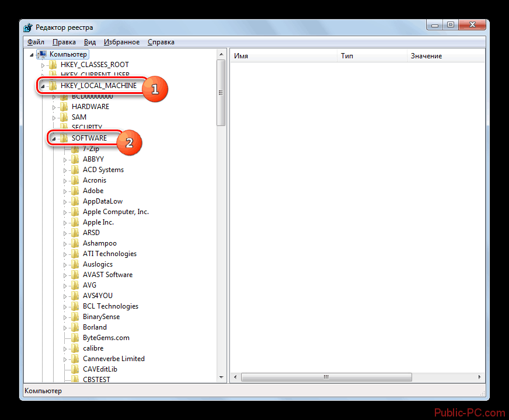Collapse the HKEY_LOCAL_MACHINE hive
509x420 pixels.
click(x=43, y=86)
